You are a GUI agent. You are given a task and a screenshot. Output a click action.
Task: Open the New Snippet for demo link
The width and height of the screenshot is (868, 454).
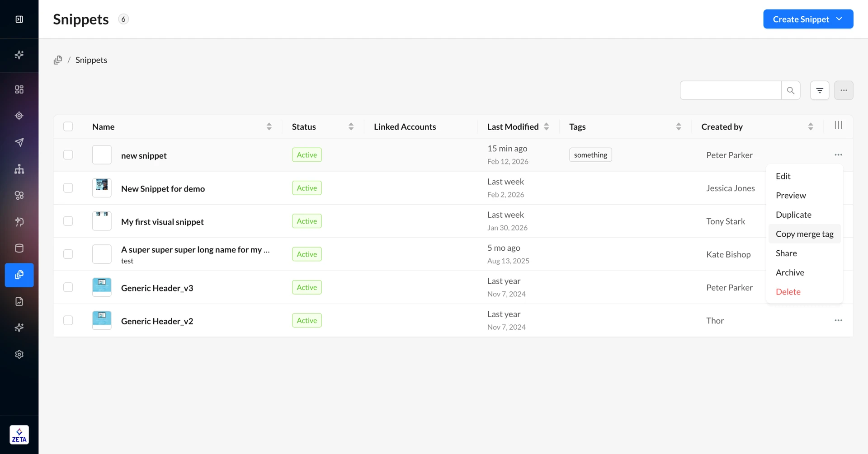(163, 188)
